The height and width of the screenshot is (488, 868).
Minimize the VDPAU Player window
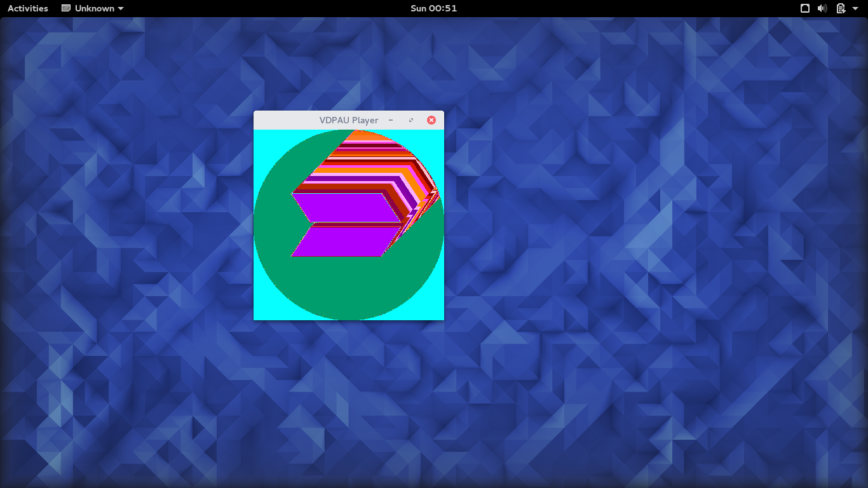click(391, 120)
